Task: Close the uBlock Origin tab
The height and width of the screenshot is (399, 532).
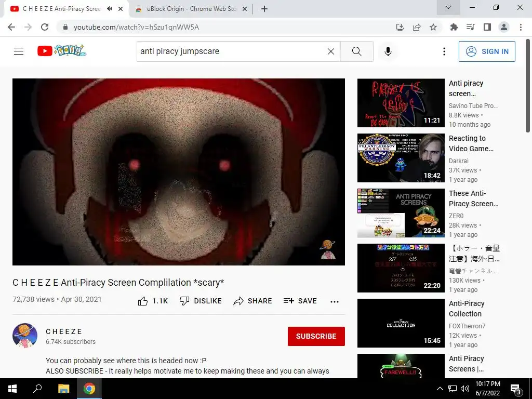Action: (245, 9)
